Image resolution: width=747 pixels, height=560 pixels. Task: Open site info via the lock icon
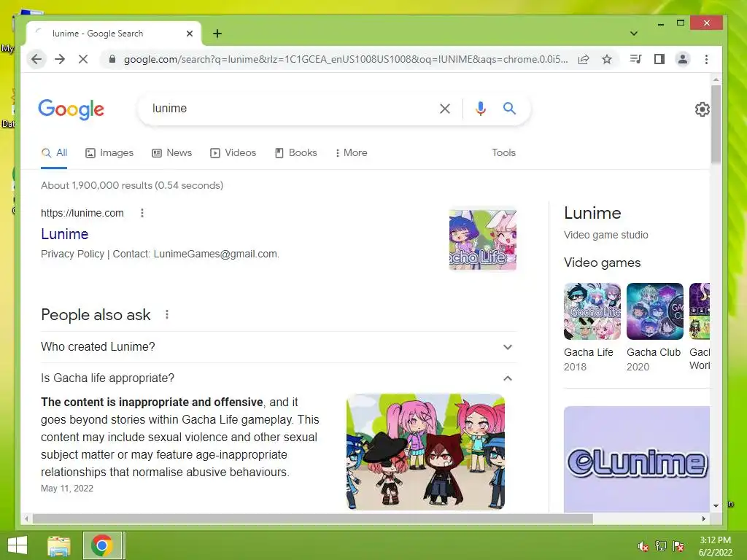point(112,59)
